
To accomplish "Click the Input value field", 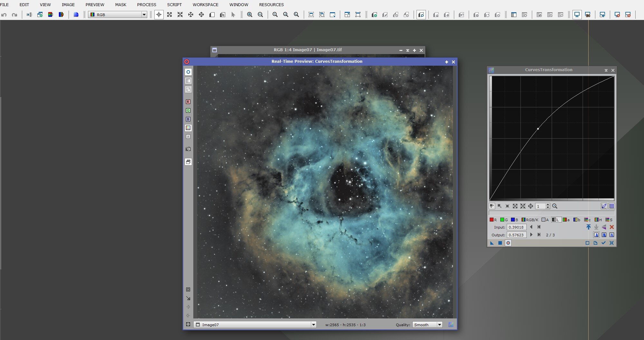I will (516, 227).
